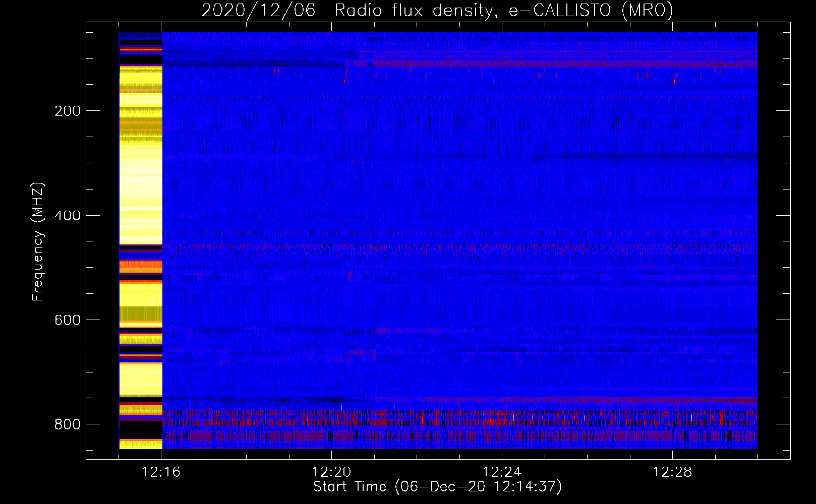Click the 400 frequency tick label
The height and width of the screenshot is (504, 816).
(68, 216)
